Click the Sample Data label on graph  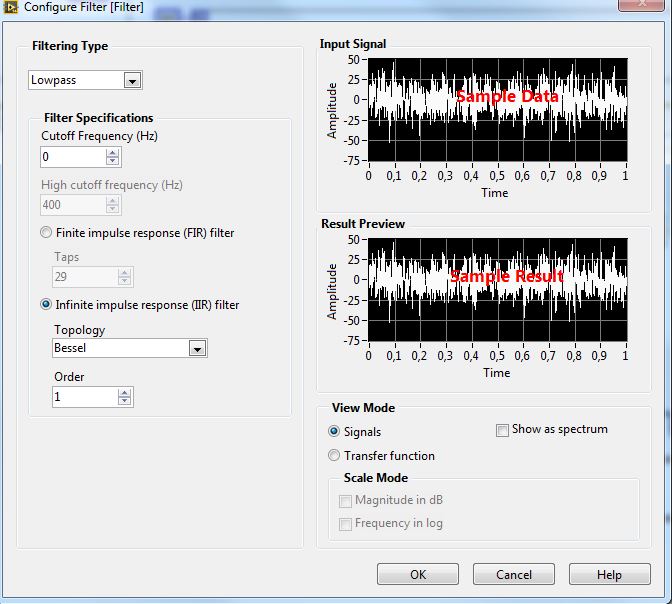pyautogui.click(x=507, y=96)
